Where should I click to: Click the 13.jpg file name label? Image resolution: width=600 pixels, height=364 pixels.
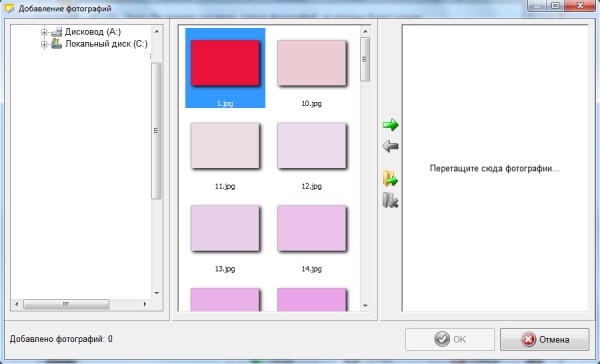225,269
